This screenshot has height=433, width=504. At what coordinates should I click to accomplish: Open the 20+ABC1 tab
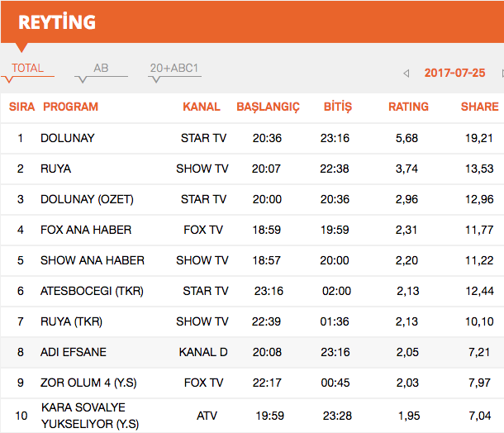point(174,69)
